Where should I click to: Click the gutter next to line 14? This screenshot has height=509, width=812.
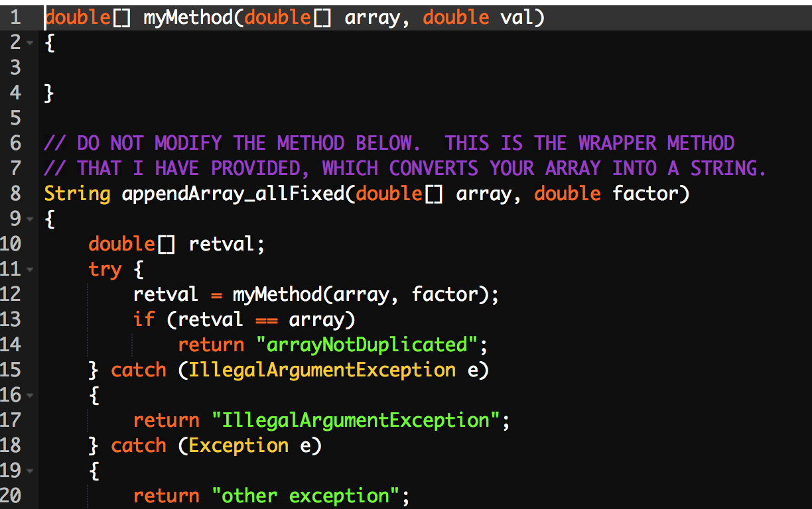pyautogui.click(x=15, y=345)
